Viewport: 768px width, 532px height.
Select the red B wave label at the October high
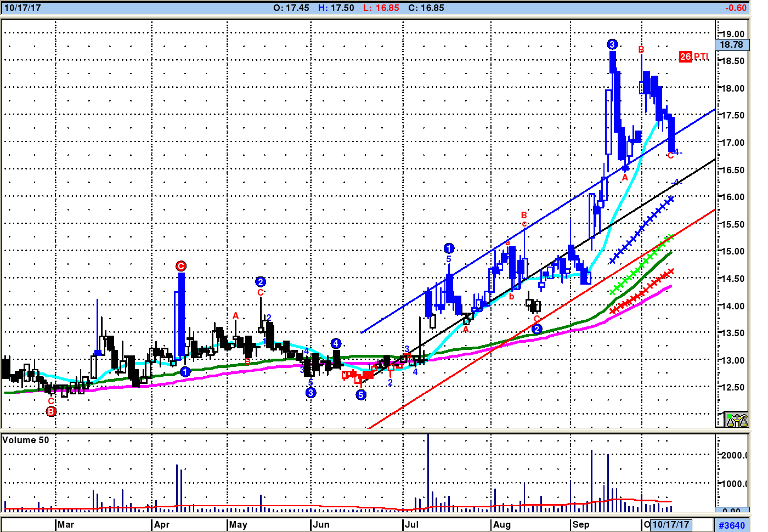pos(641,50)
